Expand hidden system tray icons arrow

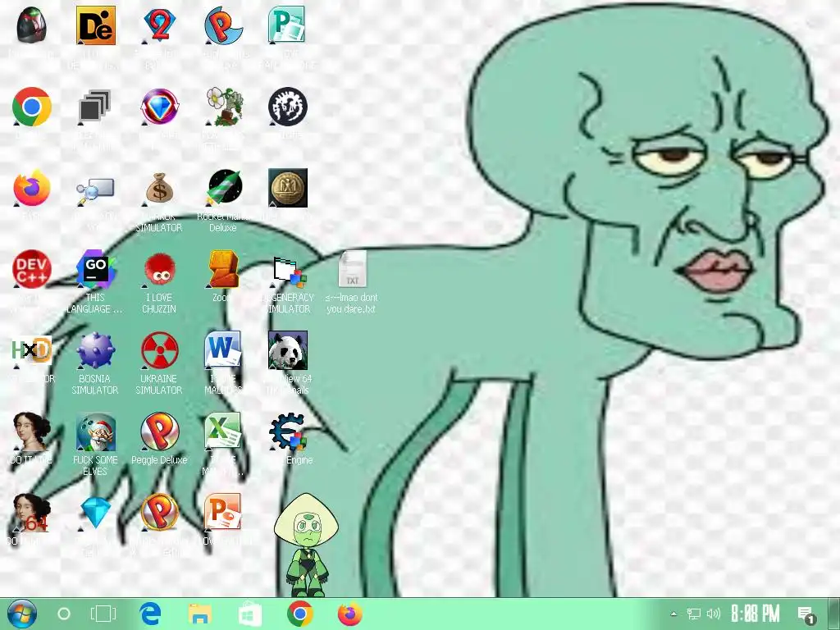click(674, 614)
